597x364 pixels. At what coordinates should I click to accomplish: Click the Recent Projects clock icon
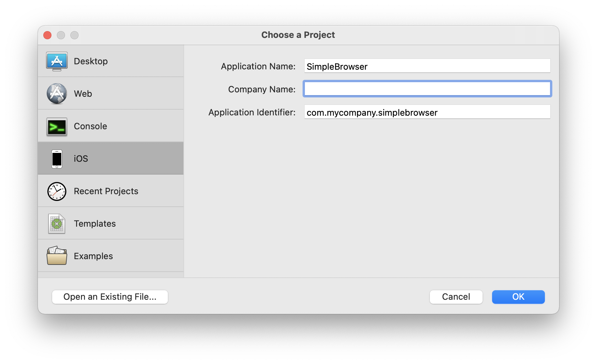[57, 191]
